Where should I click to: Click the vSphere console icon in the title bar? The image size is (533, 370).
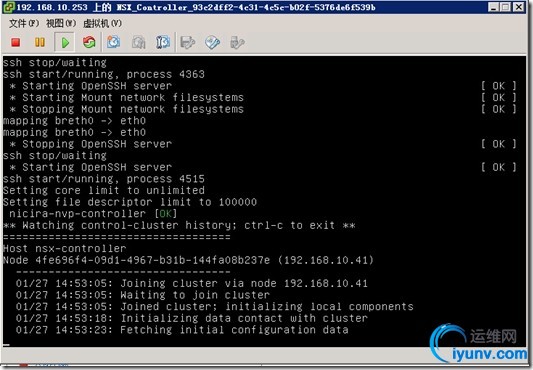[x=9, y=7]
